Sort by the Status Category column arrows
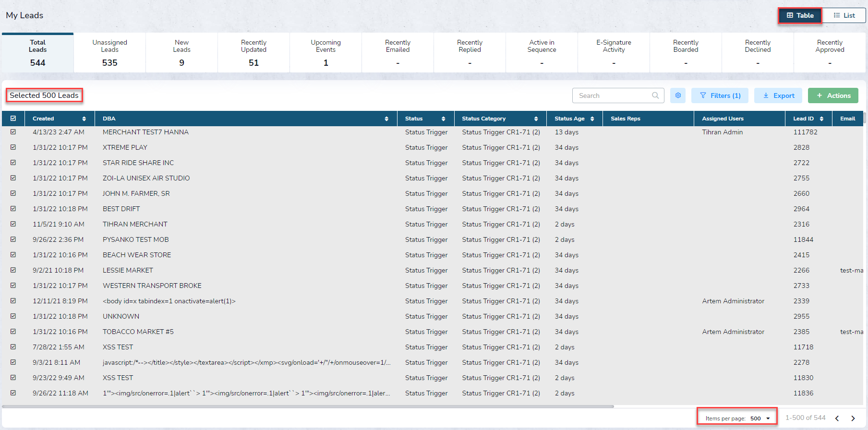 536,119
